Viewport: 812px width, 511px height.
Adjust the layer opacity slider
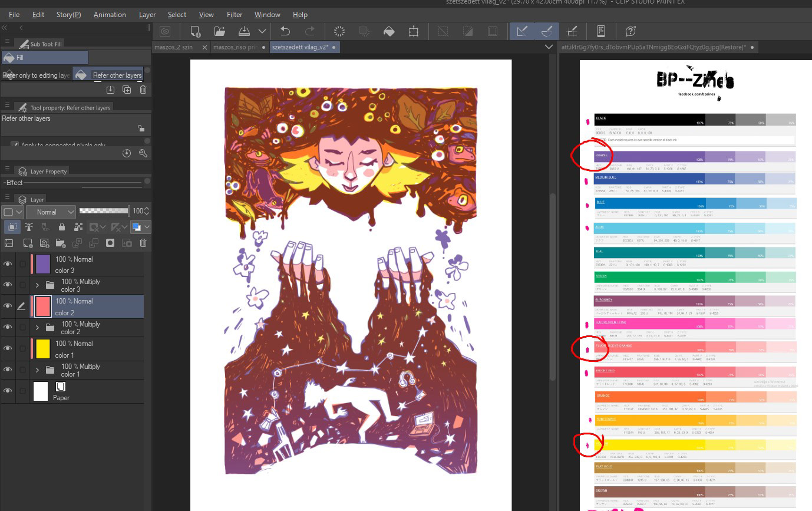[x=104, y=210]
